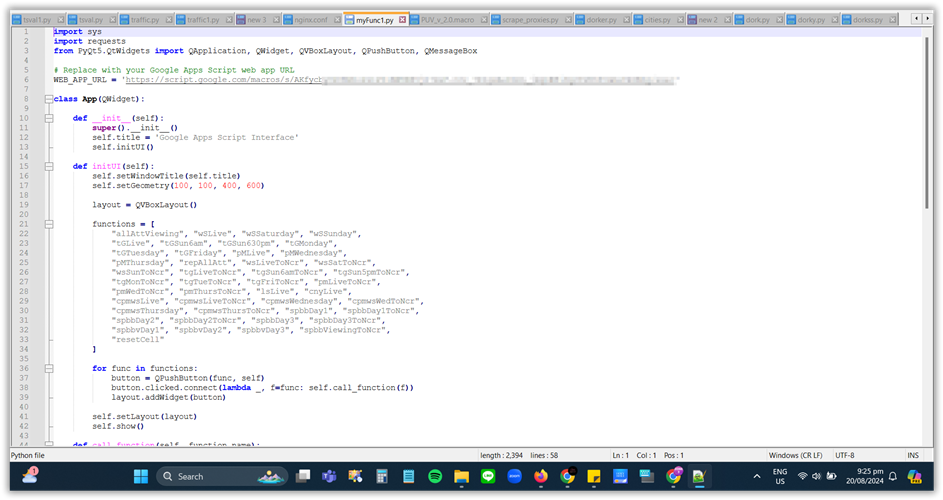The image size is (943, 500).
Task: Click the Windows (CR LF) status field
Action: coord(795,455)
